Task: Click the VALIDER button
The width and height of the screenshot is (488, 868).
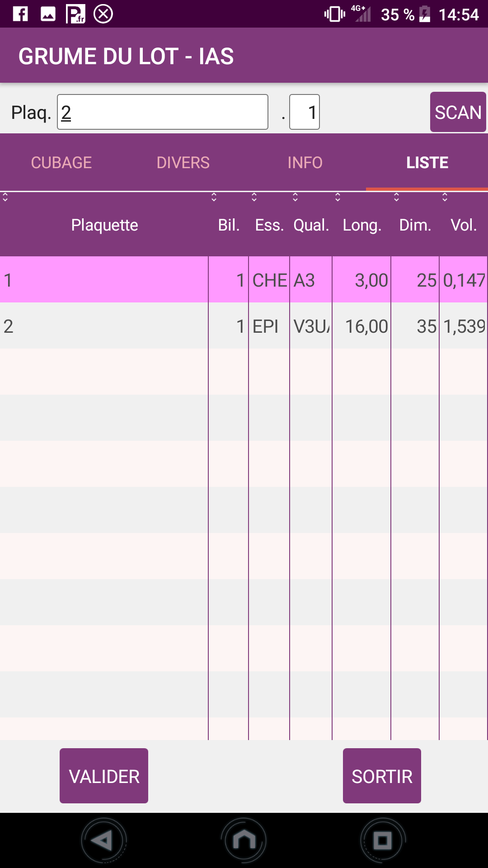Action: [x=104, y=776]
